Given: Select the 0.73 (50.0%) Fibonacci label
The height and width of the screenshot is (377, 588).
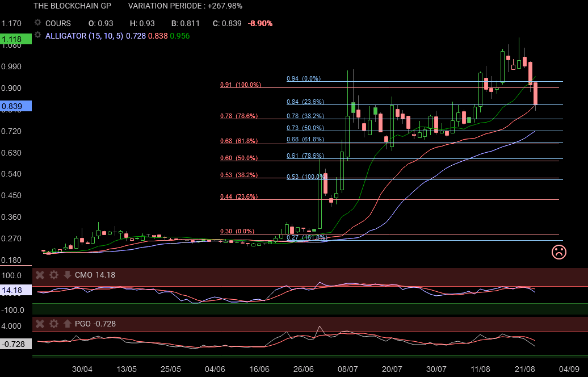Looking at the screenshot, I should coord(305,128).
